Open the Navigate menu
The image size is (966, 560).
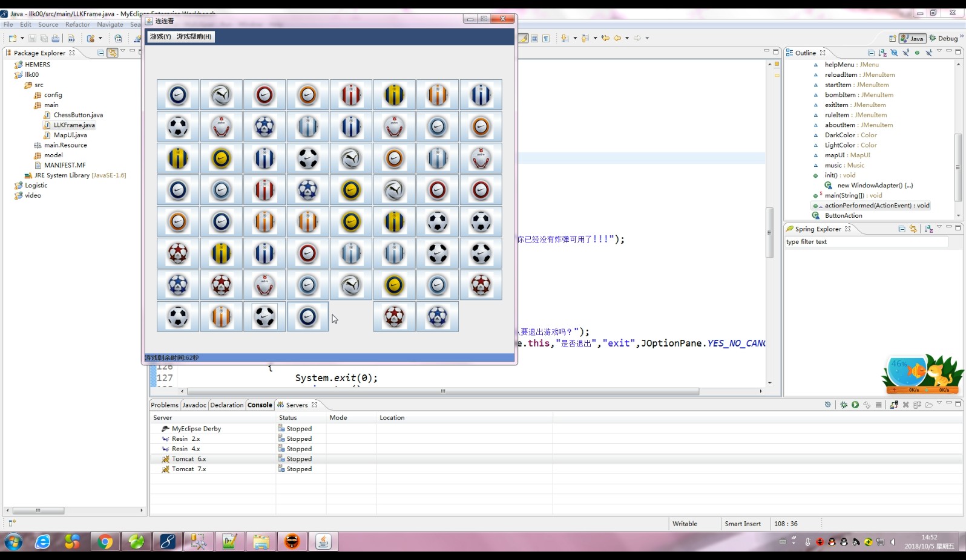[110, 25]
